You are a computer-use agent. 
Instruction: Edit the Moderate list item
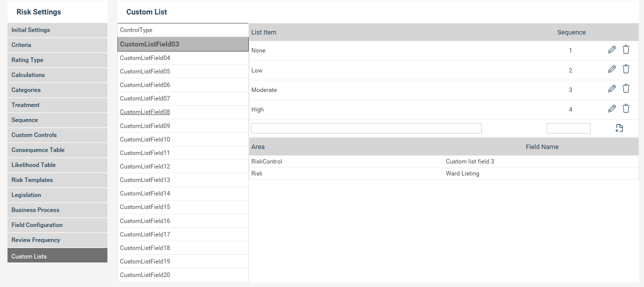click(612, 89)
